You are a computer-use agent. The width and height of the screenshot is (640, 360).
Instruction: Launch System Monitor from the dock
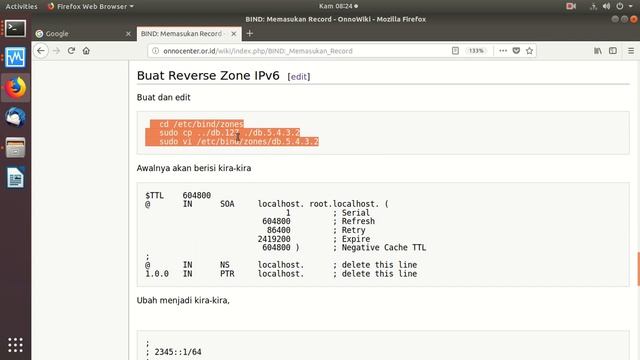pos(16,58)
